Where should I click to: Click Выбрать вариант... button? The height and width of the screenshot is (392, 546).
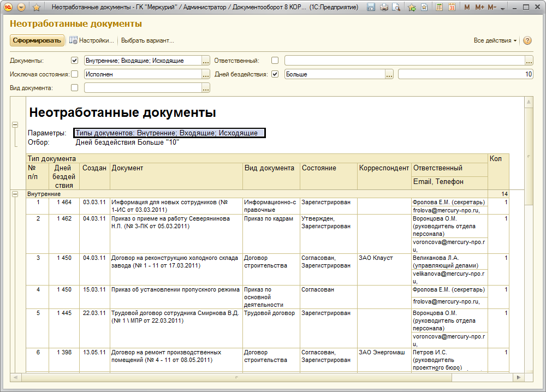pyautogui.click(x=147, y=40)
